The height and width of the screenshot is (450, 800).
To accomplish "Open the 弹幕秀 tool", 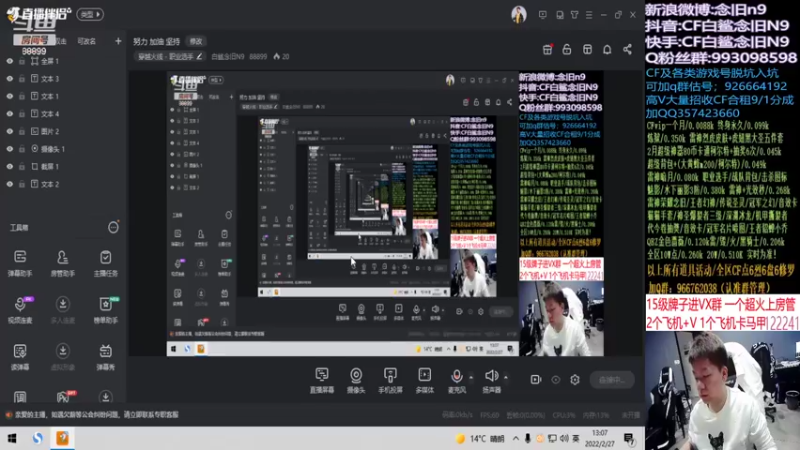I will click(106, 357).
